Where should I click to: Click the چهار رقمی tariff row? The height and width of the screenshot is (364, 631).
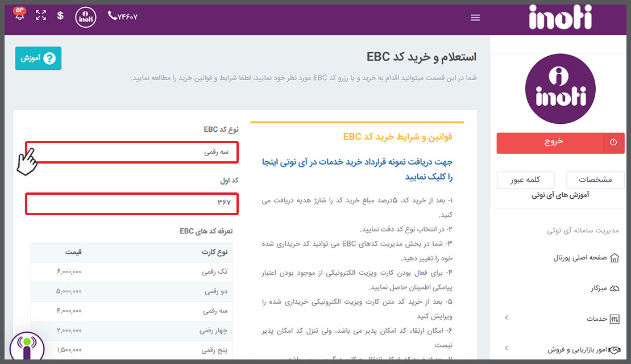coord(131,330)
